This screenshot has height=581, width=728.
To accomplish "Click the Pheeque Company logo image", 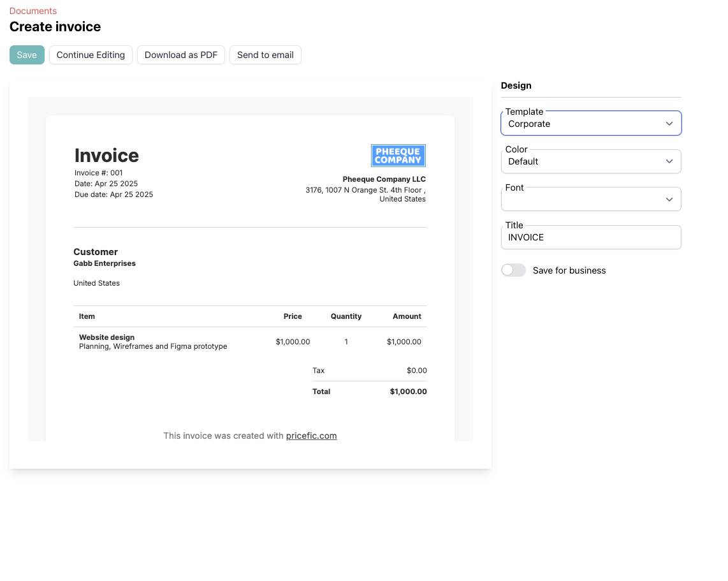I will pyautogui.click(x=398, y=156).
